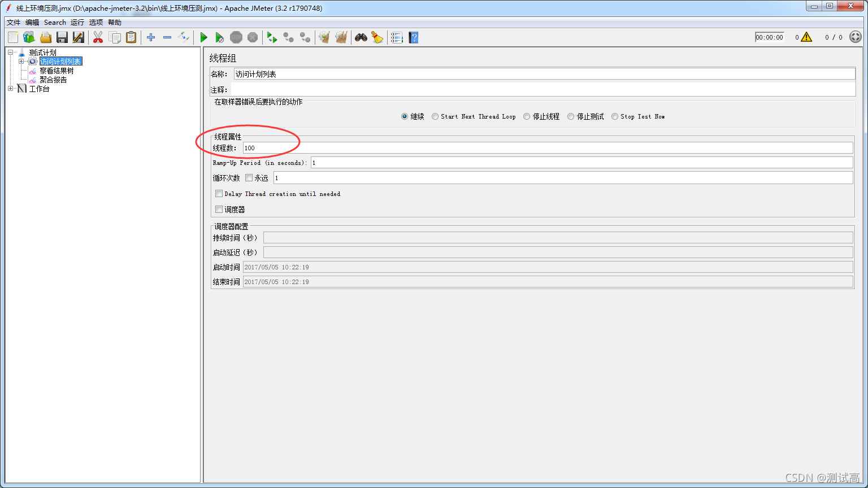Open the 帮助 menu

coord(115,23)
